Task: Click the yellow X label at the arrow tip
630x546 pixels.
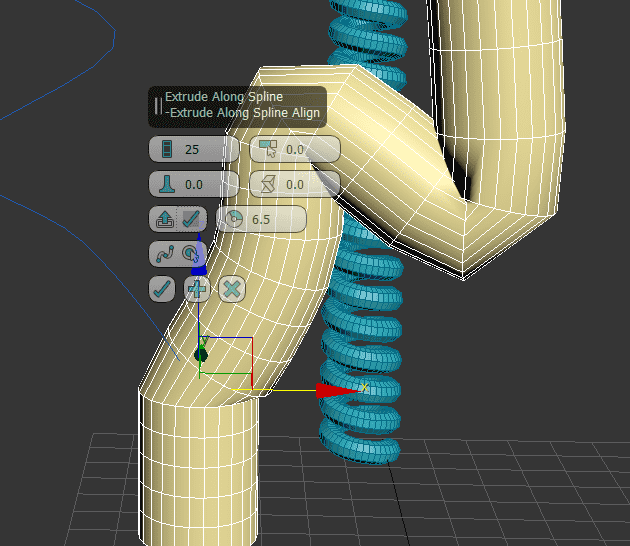Action: click(364, 387)
